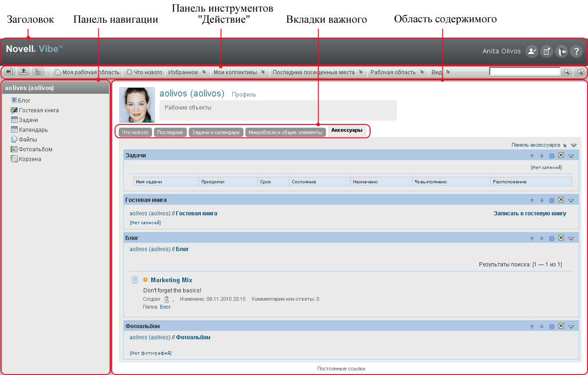
Task: Move Гостевая книга accessory down
Action: 542,200
